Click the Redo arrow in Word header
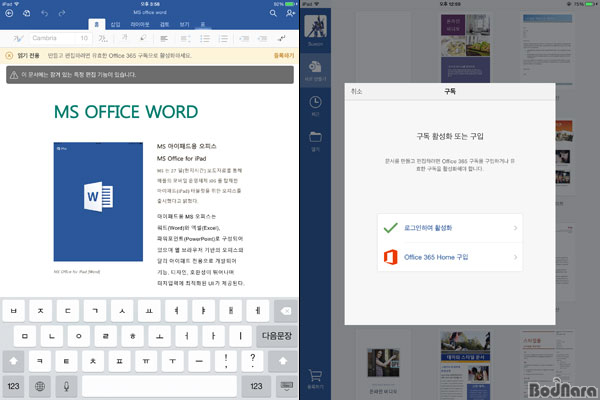This screenshot has height=400, width=600. tap(62, 13)
